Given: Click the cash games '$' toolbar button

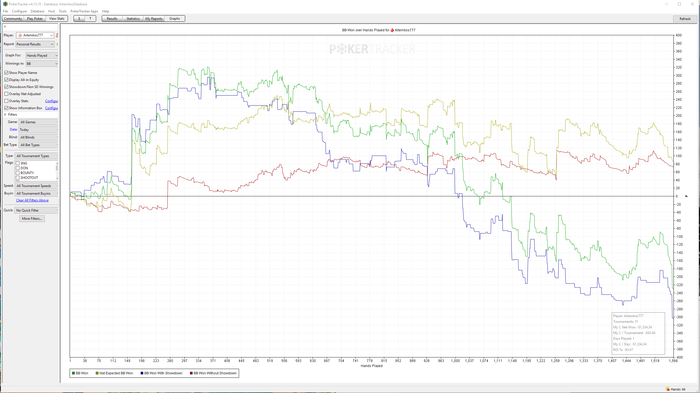Looking at the screenshot, I should click(79, 19).
